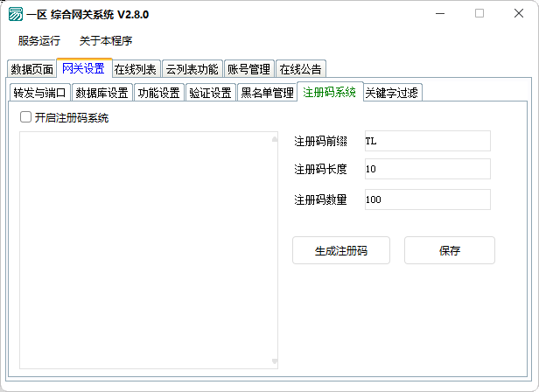Switch to 关键字过滤 sub-tab
This screenshot has width=539, height=392.
[x=392, y=93]
